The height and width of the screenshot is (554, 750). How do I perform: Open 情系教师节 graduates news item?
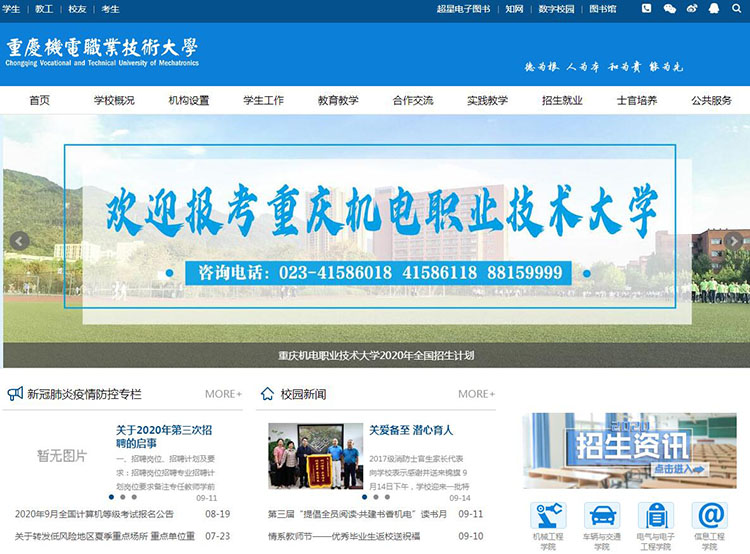[344, 536]
